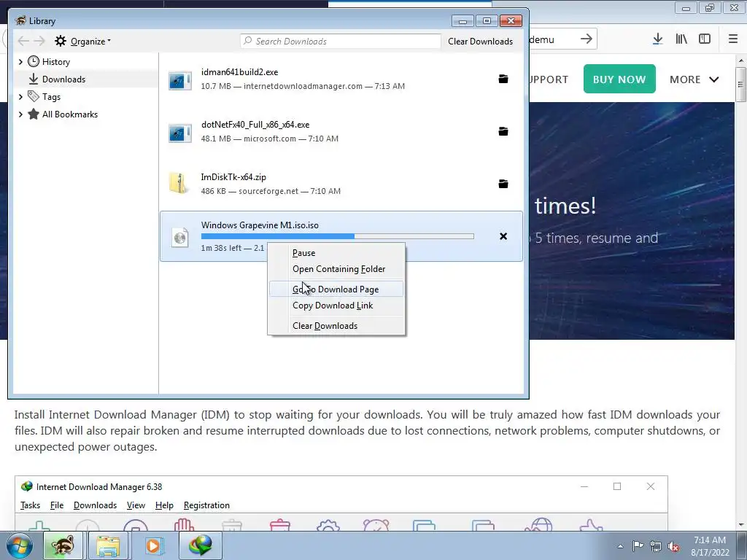Click the Windows Grapevine download progress bar
This screenshot has height=560, width=747.
[x=337, y=236]
